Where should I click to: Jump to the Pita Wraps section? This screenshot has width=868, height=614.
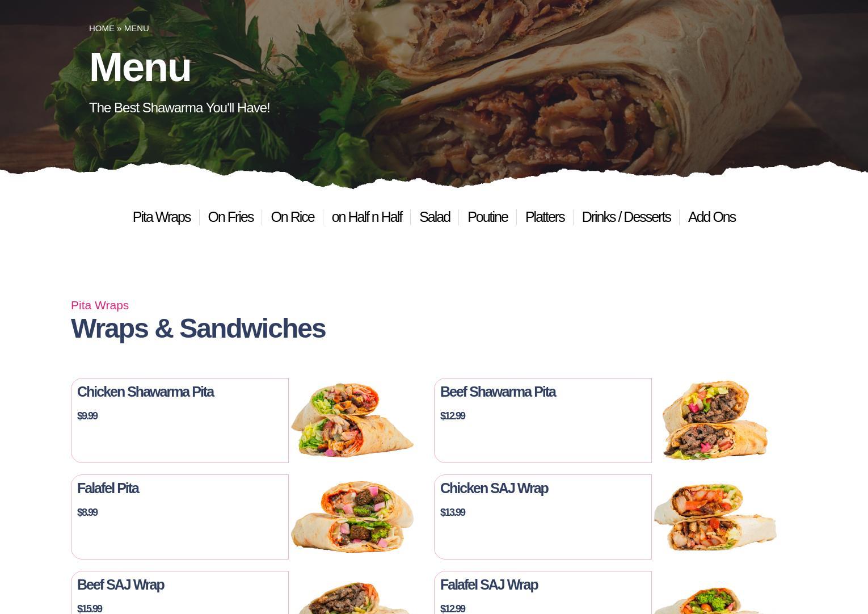(x=162, y=217)
